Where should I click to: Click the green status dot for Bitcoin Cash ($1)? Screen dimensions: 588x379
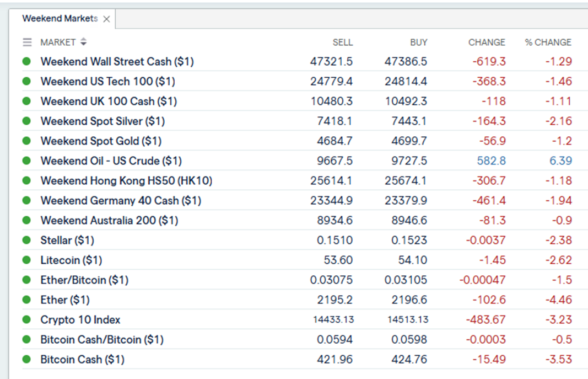(26, 360)
